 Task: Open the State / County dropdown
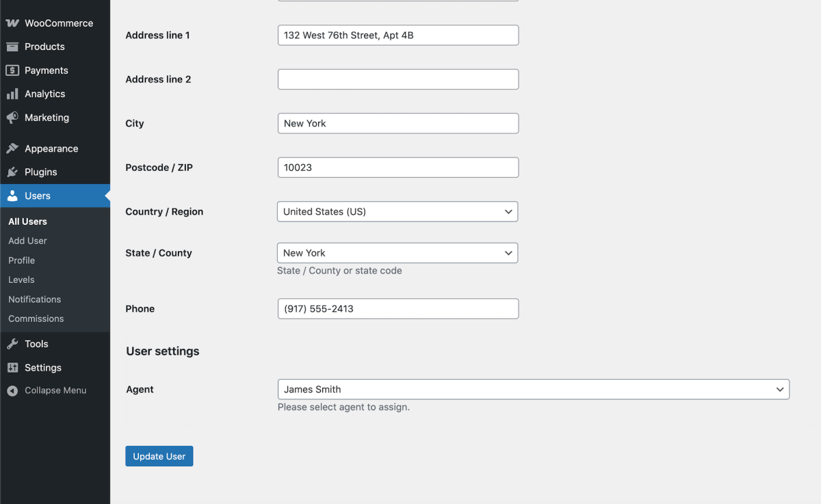[397, 253]
